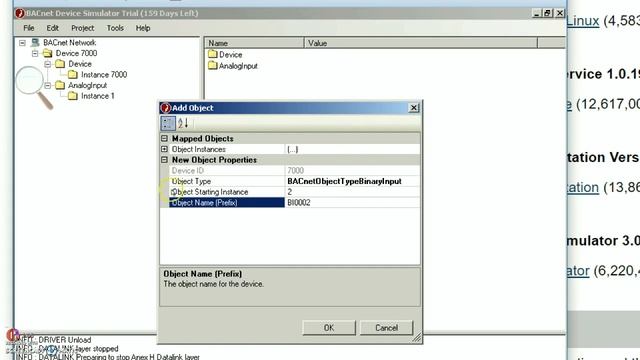
Task: Open the Linux link in background page
Action: coord(583,21)
